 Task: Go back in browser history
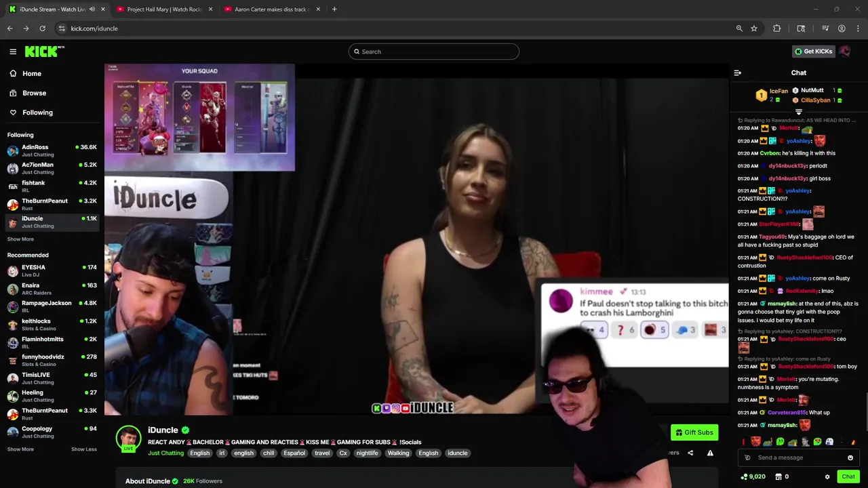point(10,28)
